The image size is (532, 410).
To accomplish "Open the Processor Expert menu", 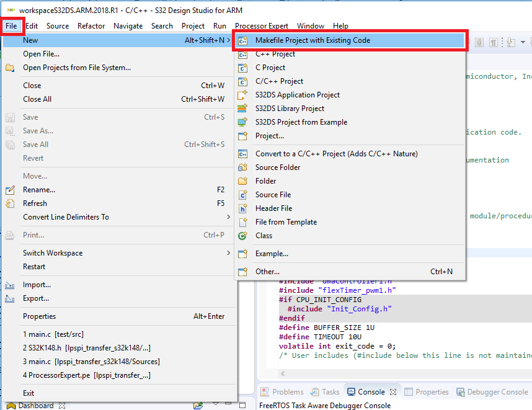I will point(262,26).
